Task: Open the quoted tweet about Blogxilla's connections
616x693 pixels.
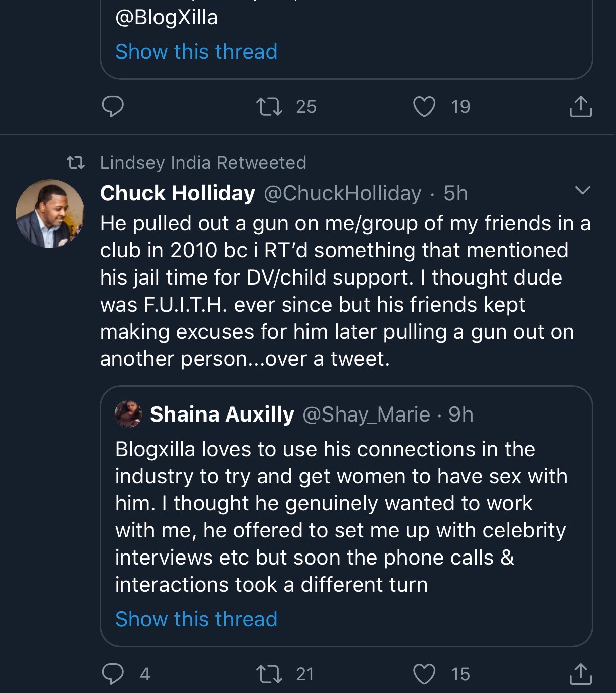Action: click(x=341, y=517)
